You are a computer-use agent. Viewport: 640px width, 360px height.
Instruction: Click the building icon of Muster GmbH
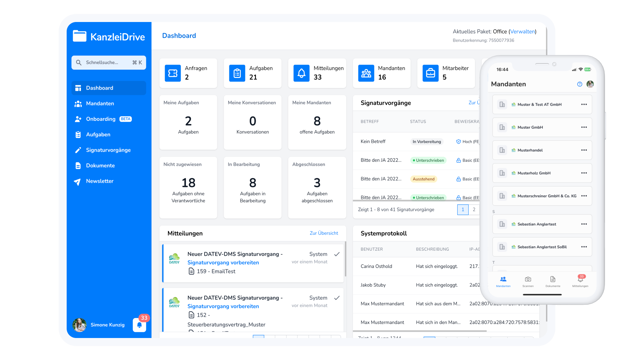click(502, 127)
